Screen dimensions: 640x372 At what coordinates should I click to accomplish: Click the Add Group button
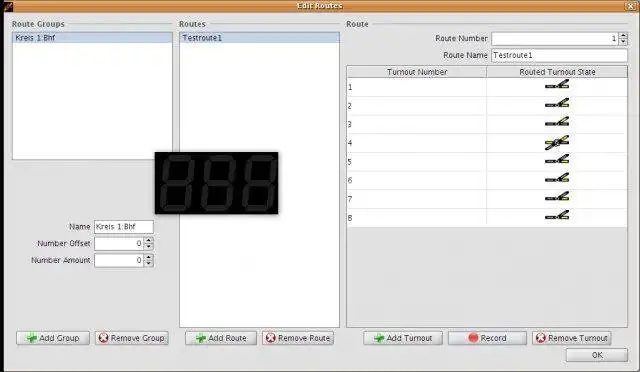53,338
